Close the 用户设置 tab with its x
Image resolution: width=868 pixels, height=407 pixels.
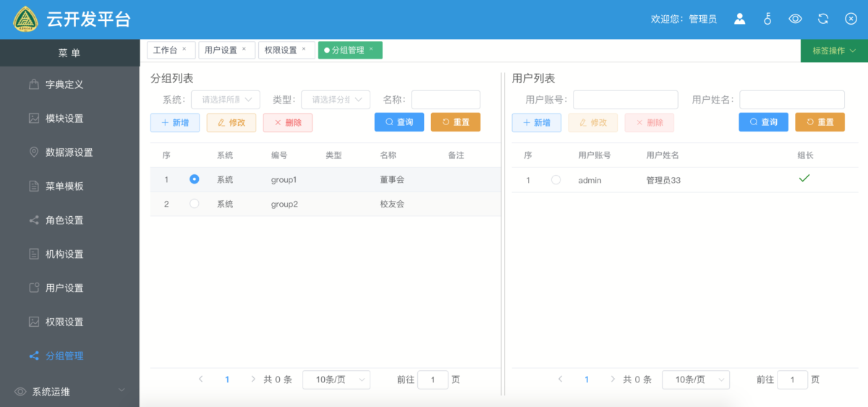tap(244, 49)
